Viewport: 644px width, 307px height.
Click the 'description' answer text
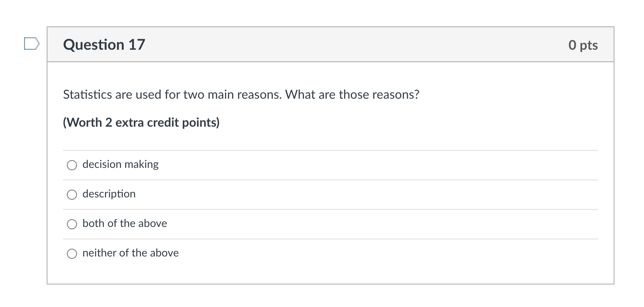pos(109,194)
